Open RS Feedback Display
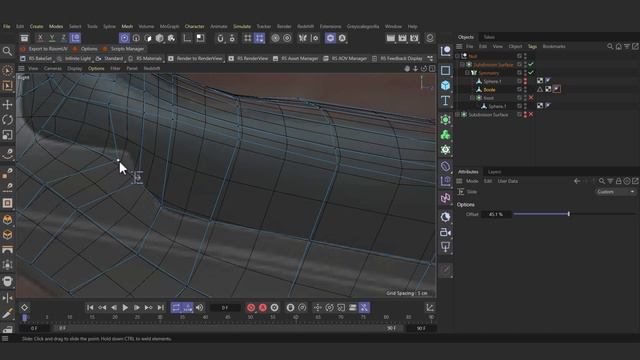Screen dimensions: 640x360 (397, 58)
